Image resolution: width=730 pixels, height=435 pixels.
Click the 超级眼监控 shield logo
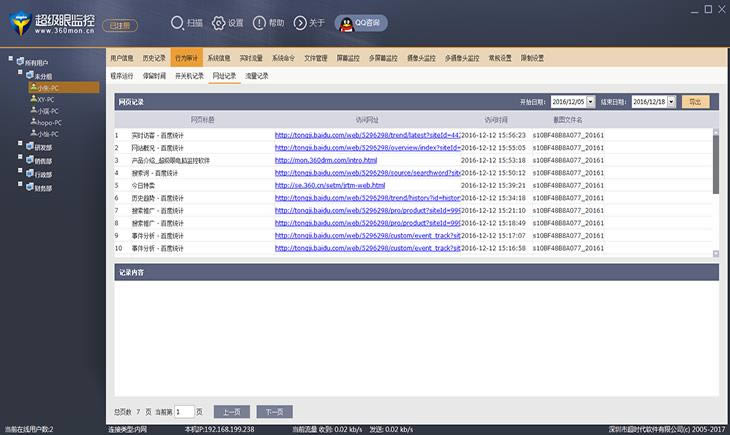20,24
